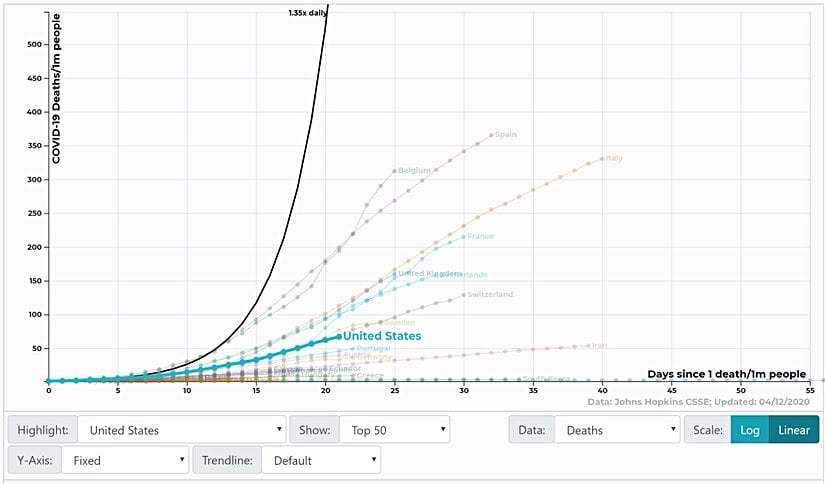Select the Sweden label on the chart

[399, 323]
